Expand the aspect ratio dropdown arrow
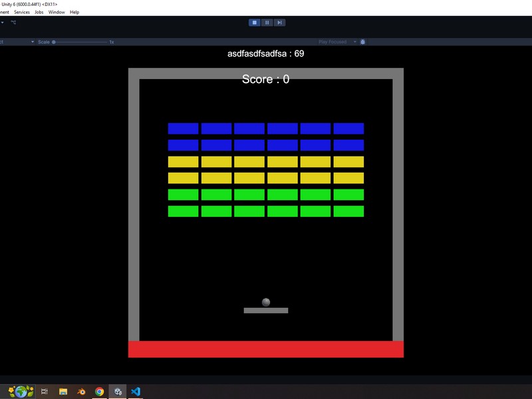This screenshot has height=399, width=532. 33,42
